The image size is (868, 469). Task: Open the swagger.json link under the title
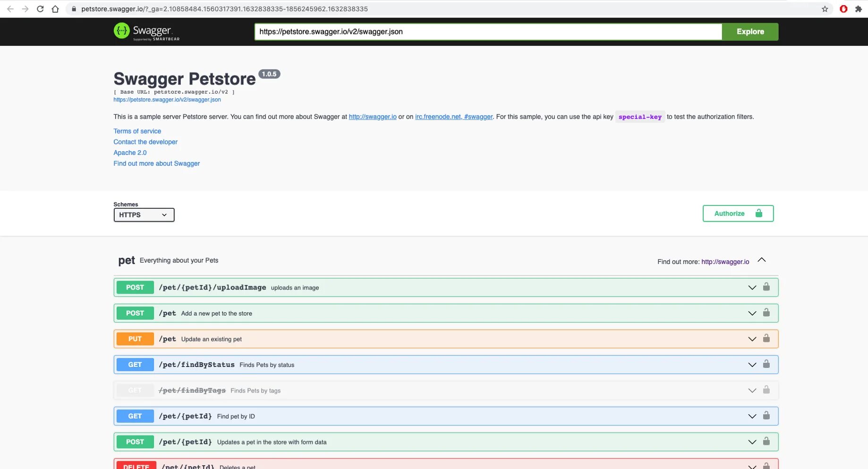pyautogui.click(x=167, y=100)
